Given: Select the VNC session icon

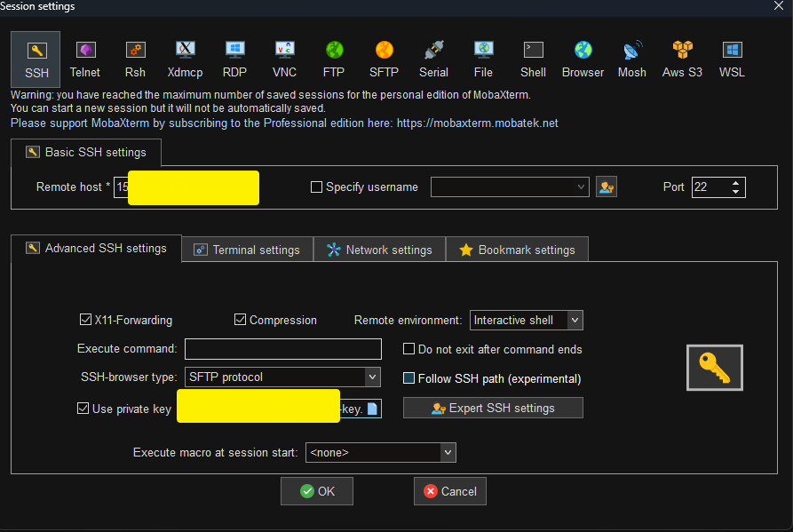Looking at the screenshot, I should click(x=285, y=60).
